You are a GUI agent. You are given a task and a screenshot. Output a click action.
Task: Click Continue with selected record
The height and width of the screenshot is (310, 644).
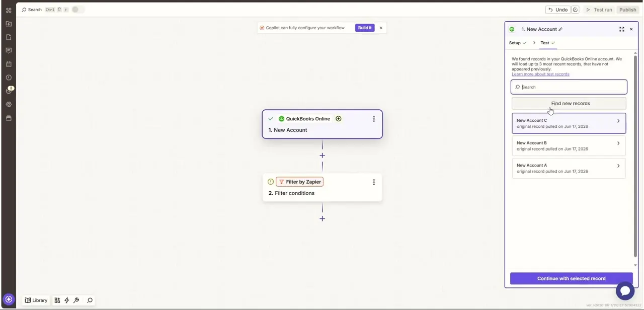tap(571, 278)
